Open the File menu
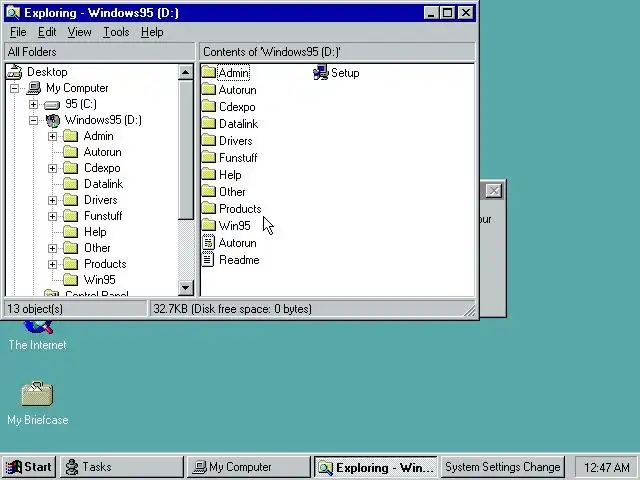 point(18,32)
